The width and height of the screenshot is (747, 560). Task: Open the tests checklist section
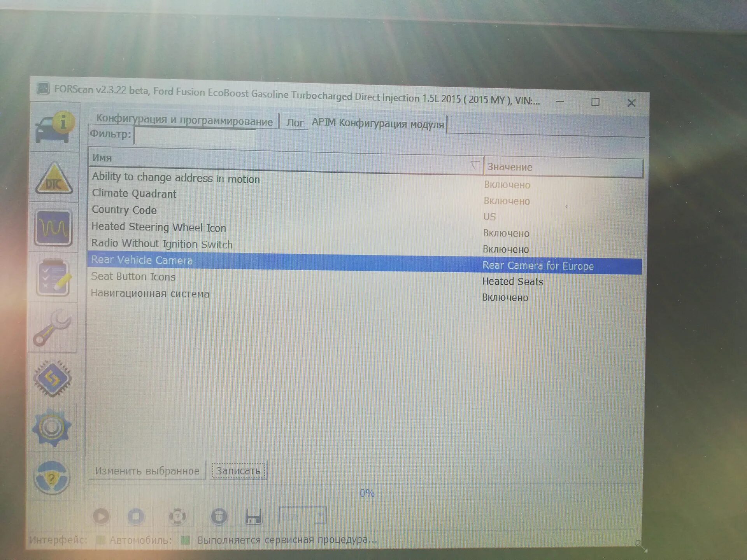[53, 278]
